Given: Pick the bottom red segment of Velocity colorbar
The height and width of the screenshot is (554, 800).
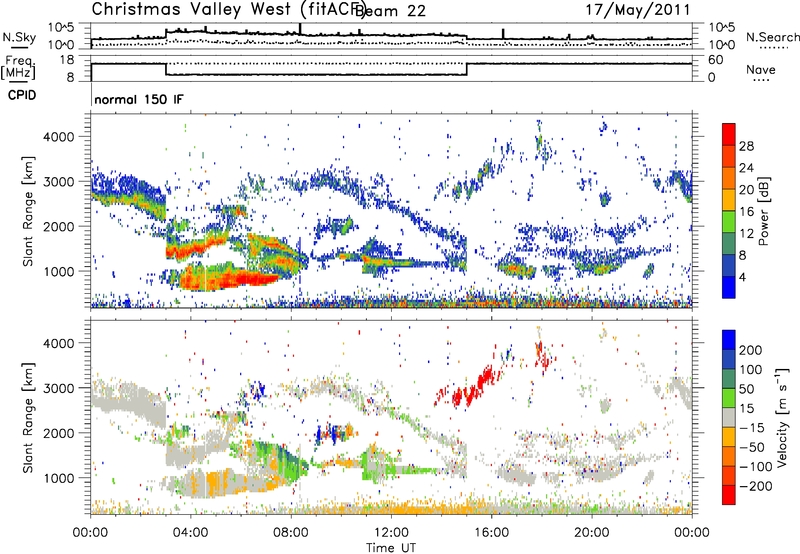Looking at the screenshot, I should click(729, 495).
